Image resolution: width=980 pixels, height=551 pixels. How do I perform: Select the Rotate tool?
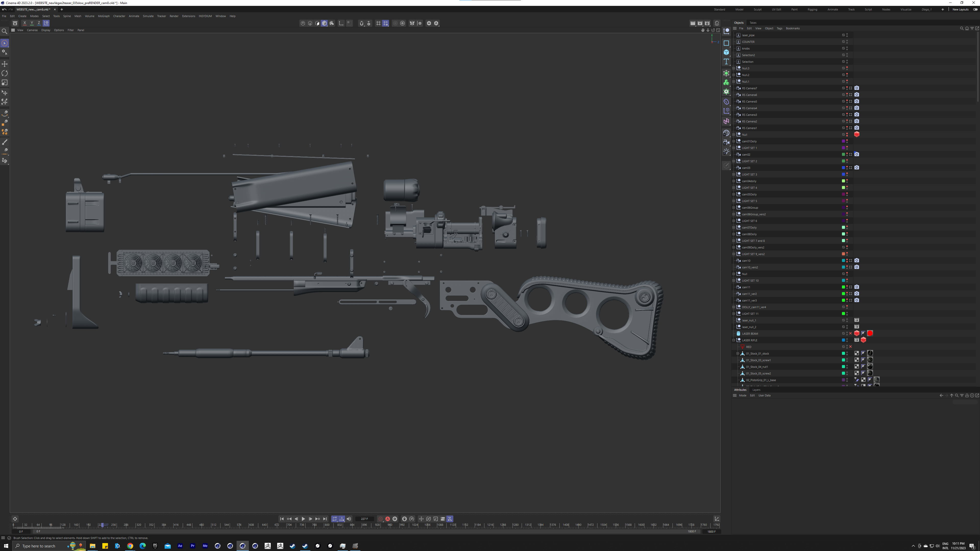pyautogui.click(x=5, y=73)
